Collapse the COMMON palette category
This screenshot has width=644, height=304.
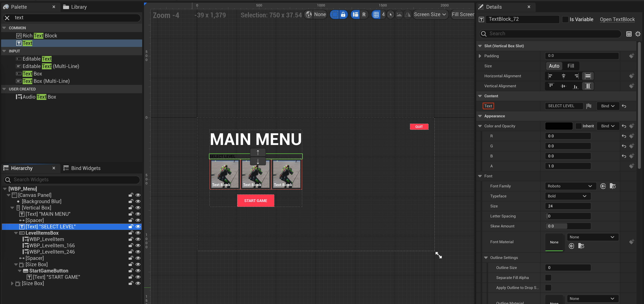[x=4, y=28]
